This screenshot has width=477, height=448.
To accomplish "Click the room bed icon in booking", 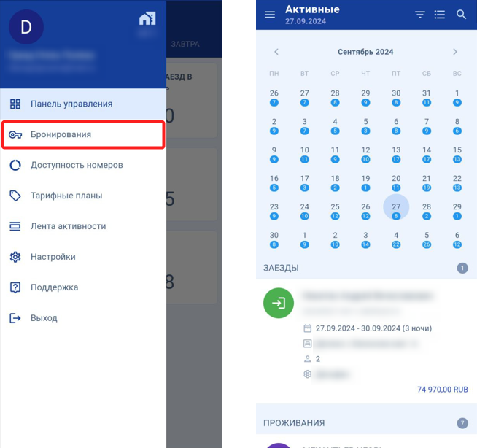I will tap(307, 344).
